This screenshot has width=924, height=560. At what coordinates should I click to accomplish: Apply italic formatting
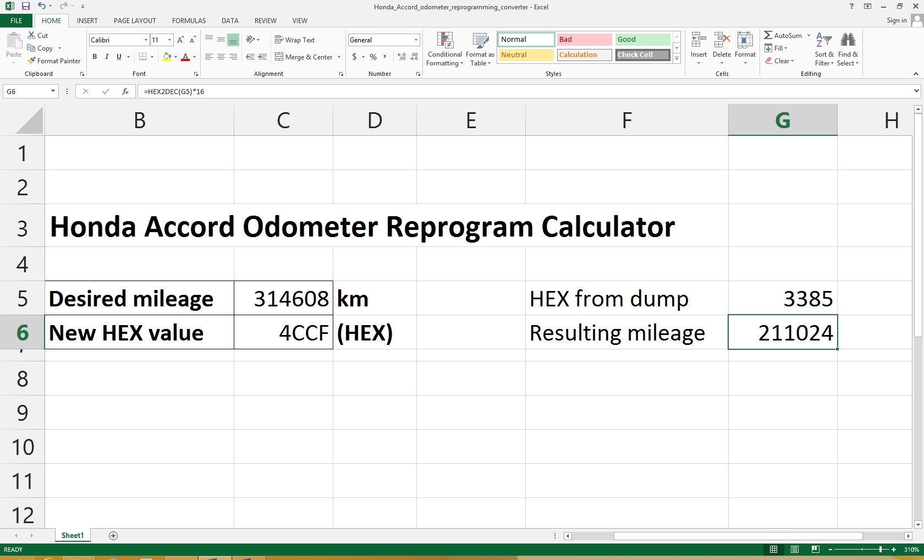click(107, 57)
